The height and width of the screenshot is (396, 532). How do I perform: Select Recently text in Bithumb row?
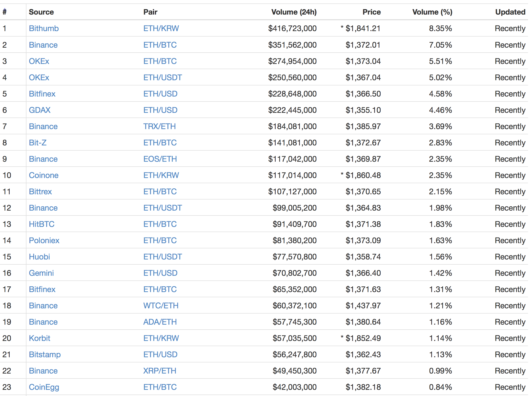[510, 28]
